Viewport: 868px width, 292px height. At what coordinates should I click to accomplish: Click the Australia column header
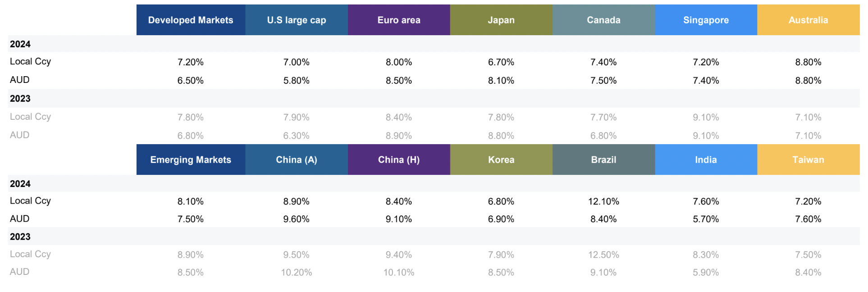pos(808,20)
